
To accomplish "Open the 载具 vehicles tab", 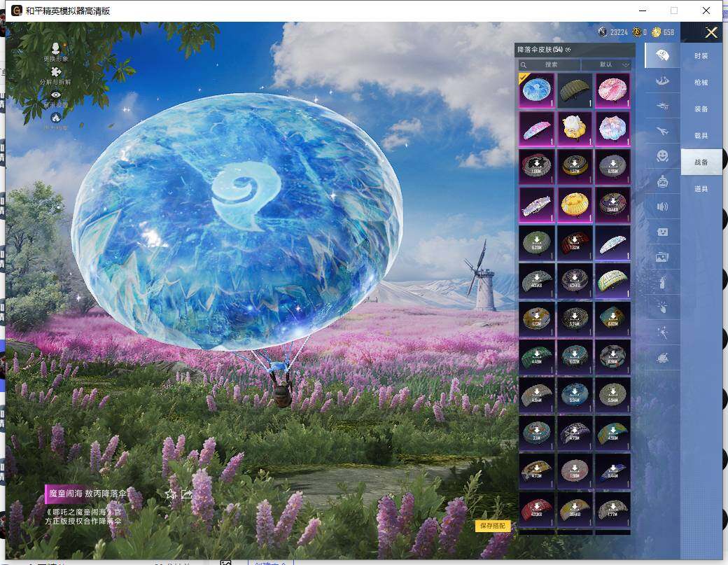I will pyautogui.click(x=701, y=136).
